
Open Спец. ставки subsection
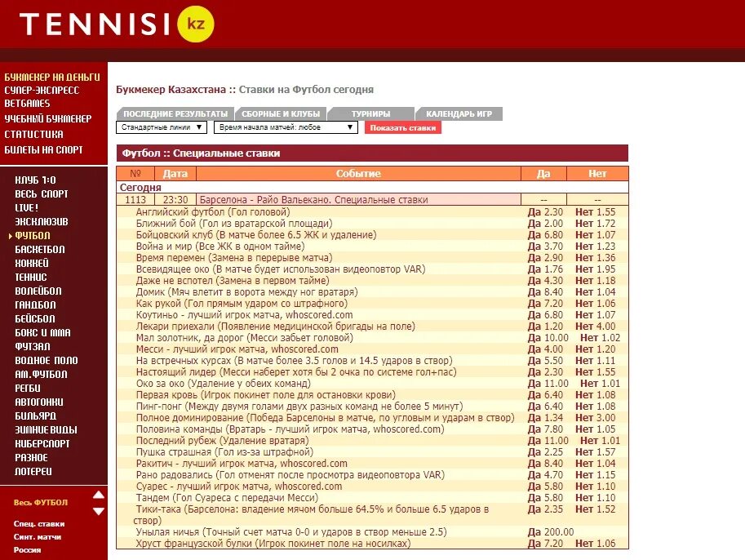click(x=39, y=524)
